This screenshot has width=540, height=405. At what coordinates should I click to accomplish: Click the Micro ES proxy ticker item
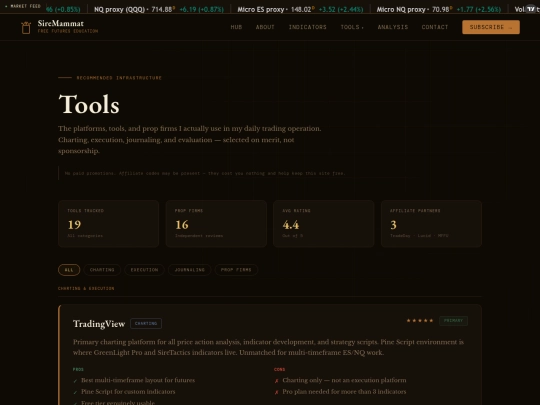click(300, 10)
